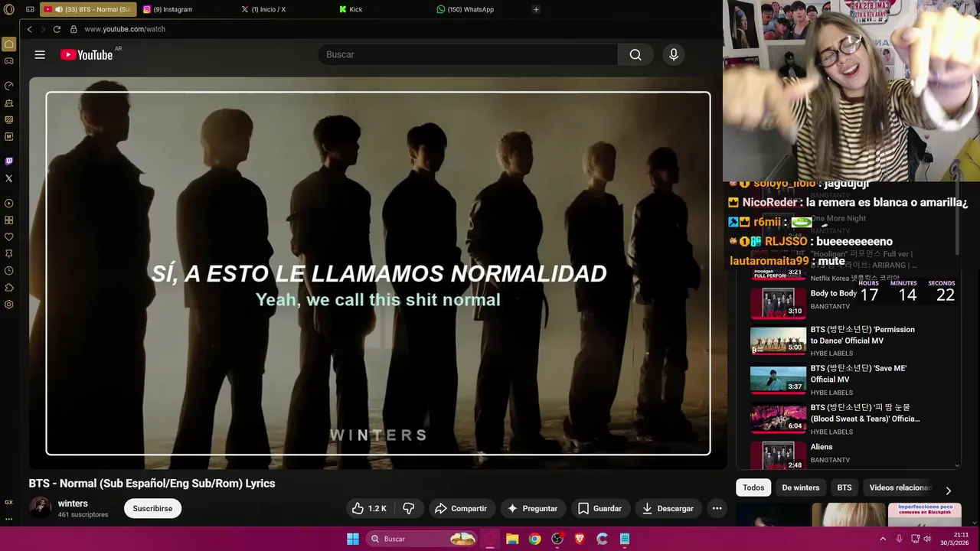Open sidebar History clock icon

[9, 271]
